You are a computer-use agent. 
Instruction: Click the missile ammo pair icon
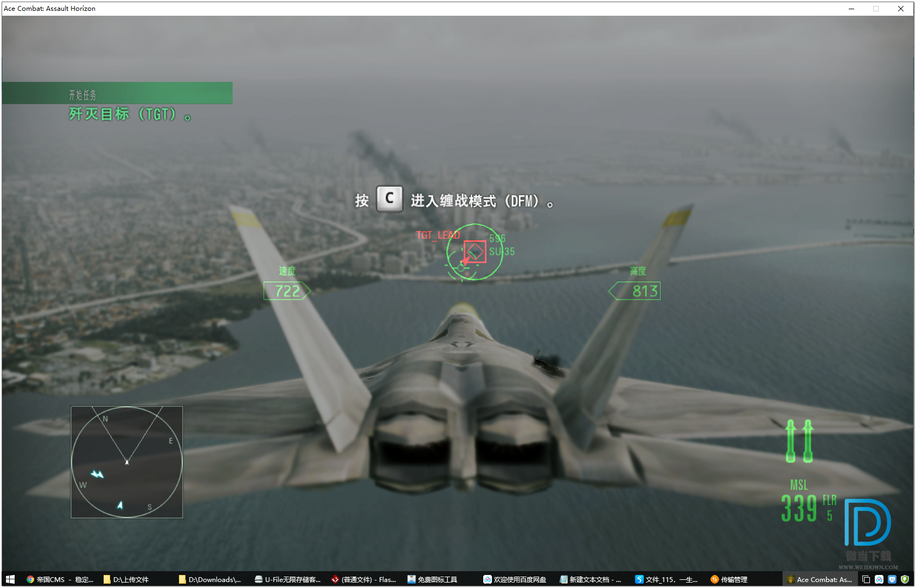pos(799,441)
